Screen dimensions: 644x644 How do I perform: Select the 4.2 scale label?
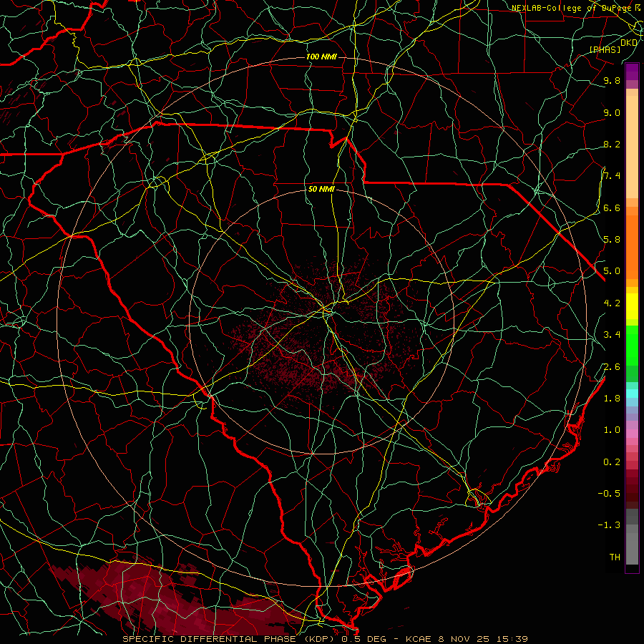pyautogui.click(x=612, y=303)
